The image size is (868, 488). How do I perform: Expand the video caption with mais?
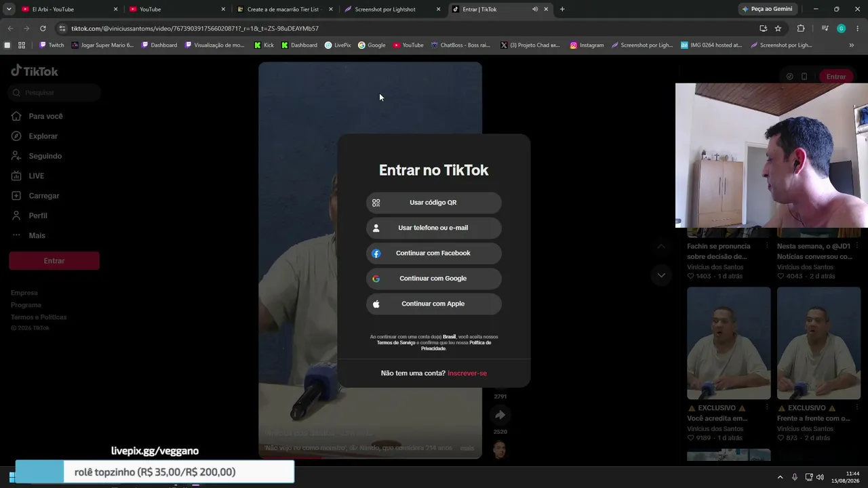click(467, 448)
